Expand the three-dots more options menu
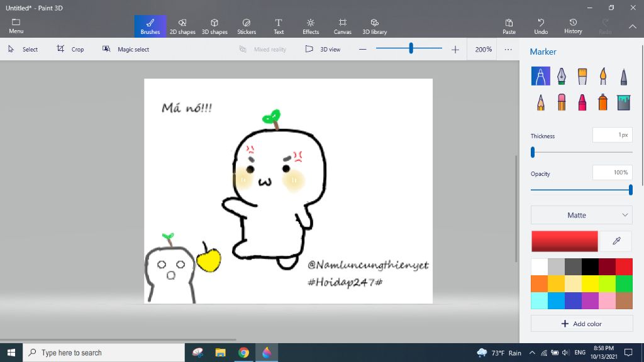This screenshot has height=362, width=644. tap(508, 49)
